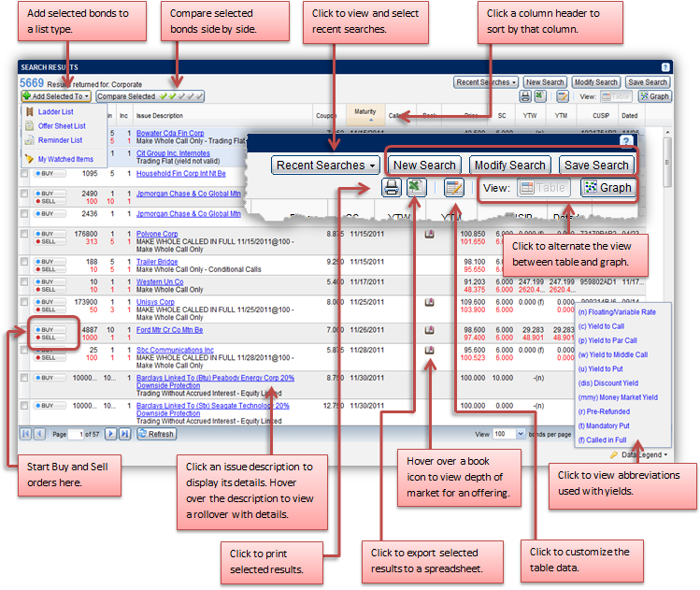Expand the enlarged Recent Searches dropdown
Image resolution: width=700 pixels, height=590 pixels.
(325, 165)
